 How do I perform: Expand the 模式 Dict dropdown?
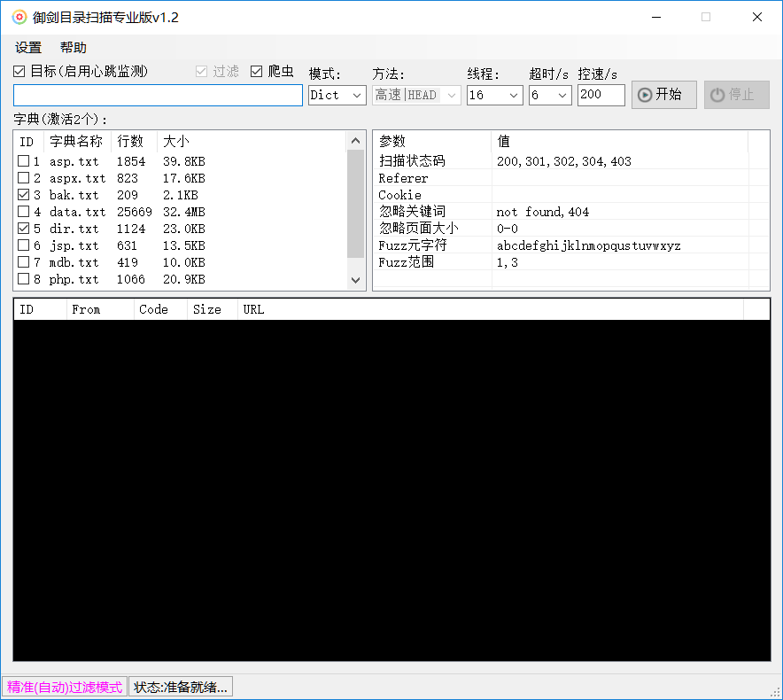coord(337,95)
